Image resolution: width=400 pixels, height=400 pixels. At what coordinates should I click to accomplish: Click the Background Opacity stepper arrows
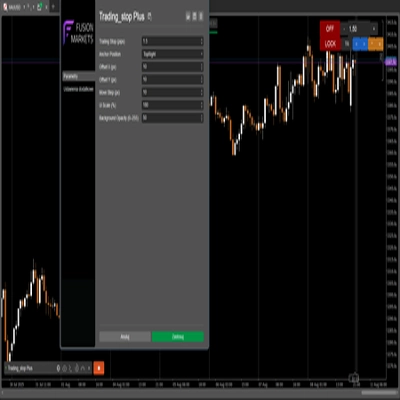(x=201, y=118)
